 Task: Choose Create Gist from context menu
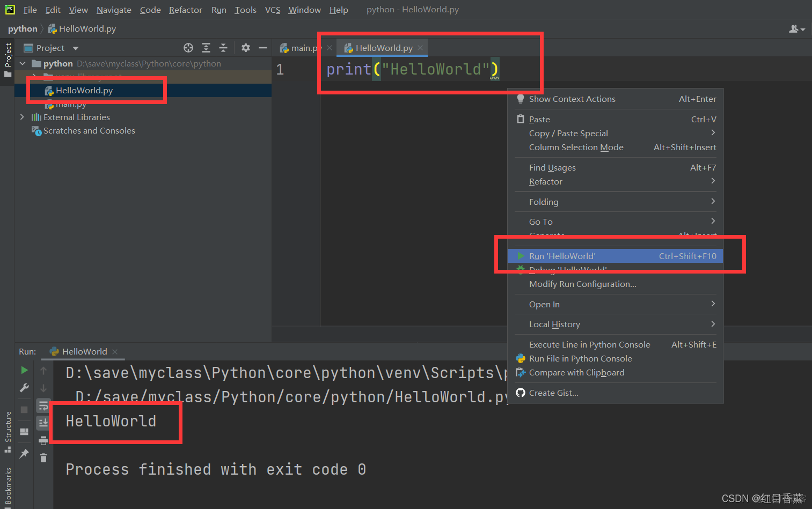(x=616, y=393)
